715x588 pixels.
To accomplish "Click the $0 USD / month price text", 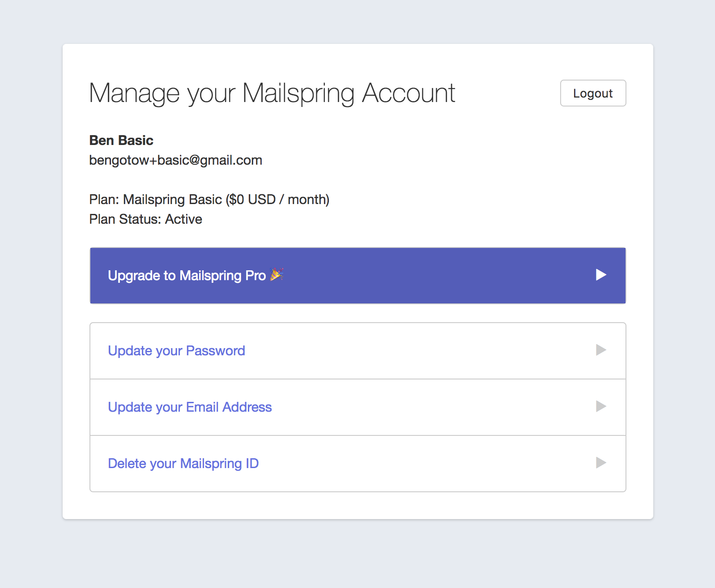I will click(277, 200).
